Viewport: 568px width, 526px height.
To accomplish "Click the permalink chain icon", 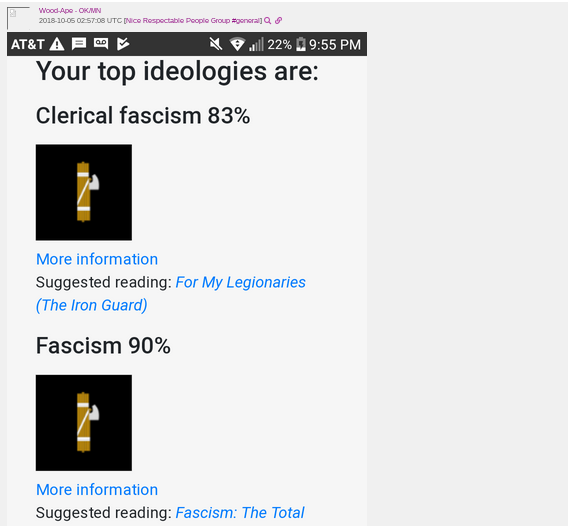I will pos(278,21).
